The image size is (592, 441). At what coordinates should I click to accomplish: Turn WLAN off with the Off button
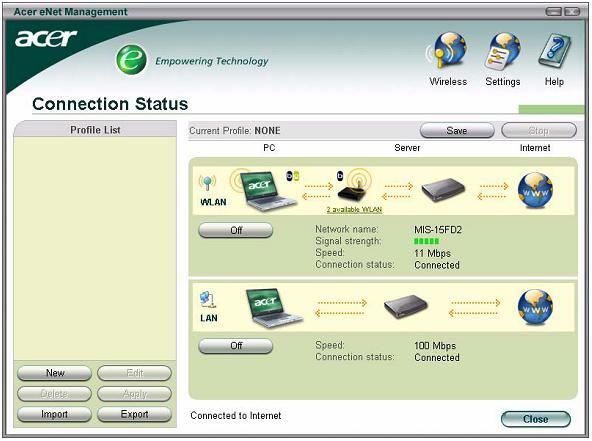236,230
